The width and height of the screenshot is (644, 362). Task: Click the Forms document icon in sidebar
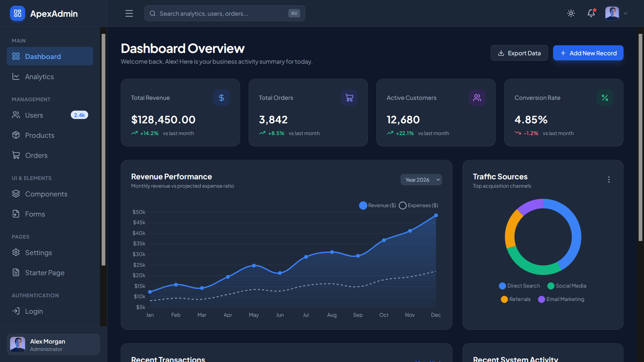16,214
